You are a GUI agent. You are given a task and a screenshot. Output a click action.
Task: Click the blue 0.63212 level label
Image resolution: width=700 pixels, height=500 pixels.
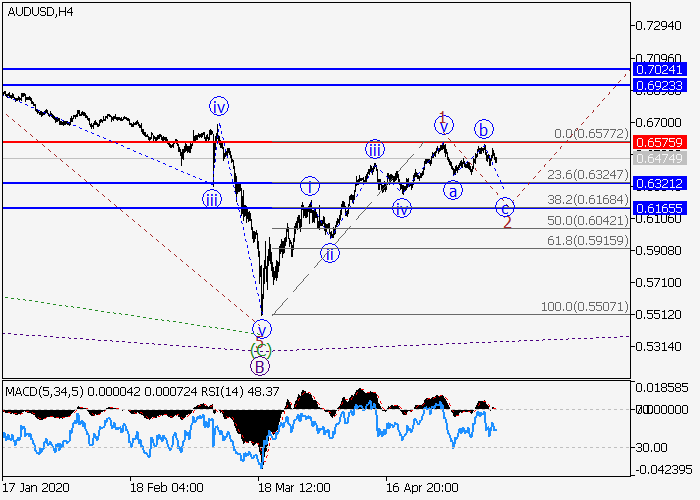[x=660, y=183]
